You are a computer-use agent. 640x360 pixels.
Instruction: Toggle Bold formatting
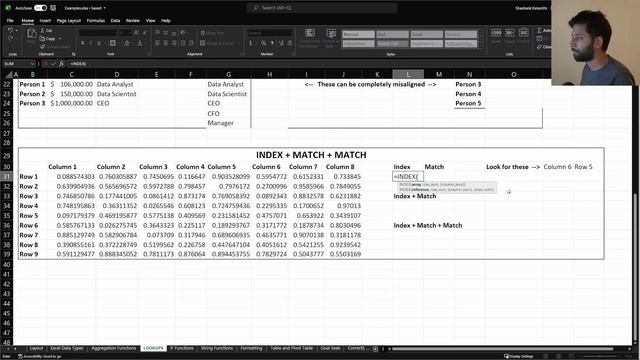82,43
